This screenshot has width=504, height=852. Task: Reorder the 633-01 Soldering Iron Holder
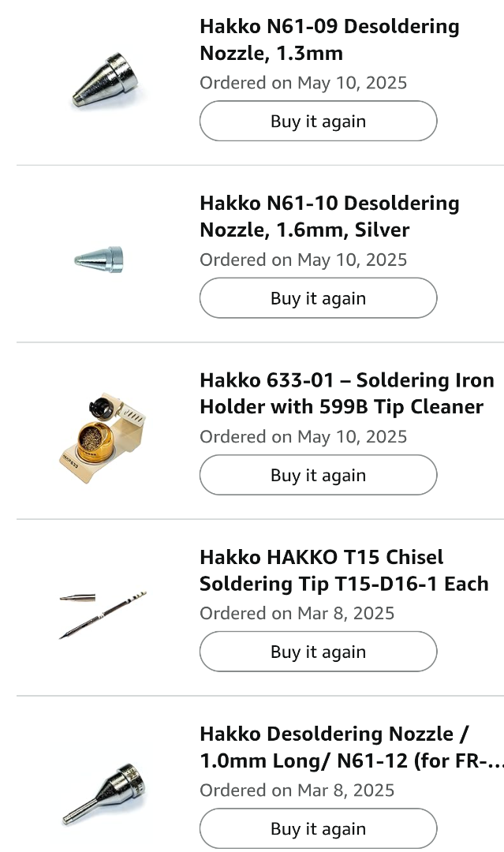pyautogui.click(x=318, y=475)
